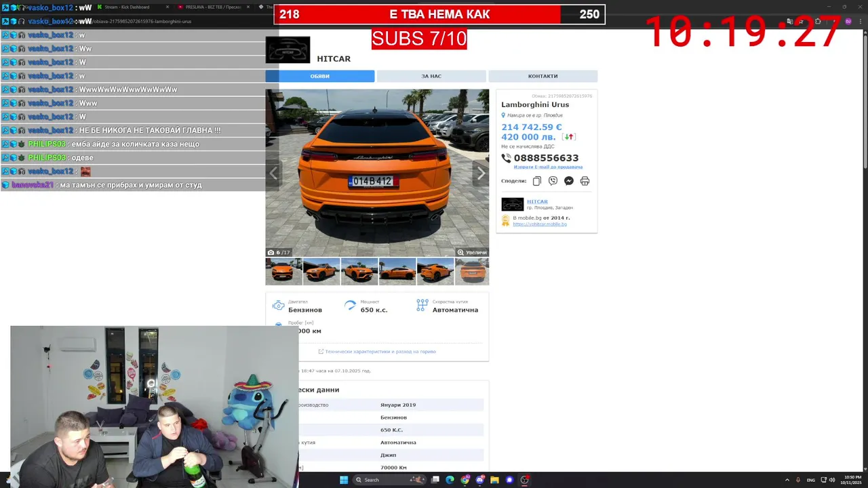Click the camera icon showing 6/17
This screenshot has height=488, width=868.
[271, 252]
